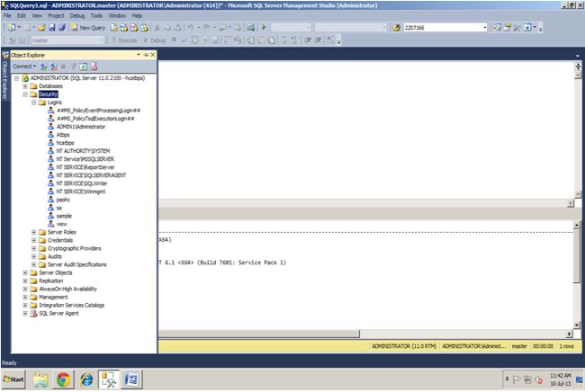This screenshot has height=392, width=585.
Task: Open Internet Explorer from the taskbar
Action: (86, 379)
